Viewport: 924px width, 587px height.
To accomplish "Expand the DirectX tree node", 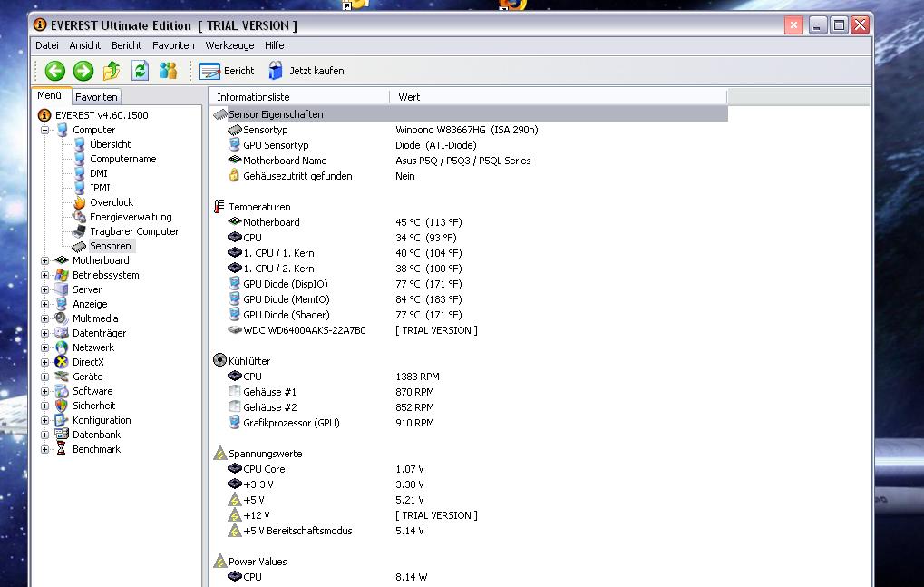I will tap(44, 362).
